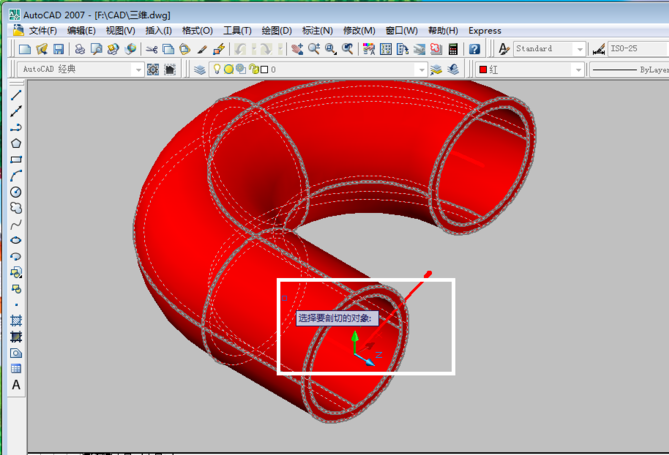Activate the Circle drawing tool
The image size is (669, 455).
coord(16,191)
